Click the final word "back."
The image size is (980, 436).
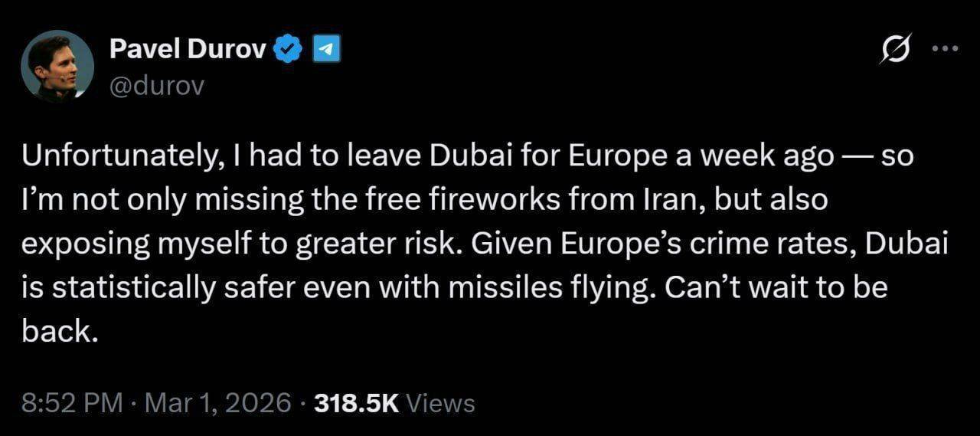tap(60, 331)
